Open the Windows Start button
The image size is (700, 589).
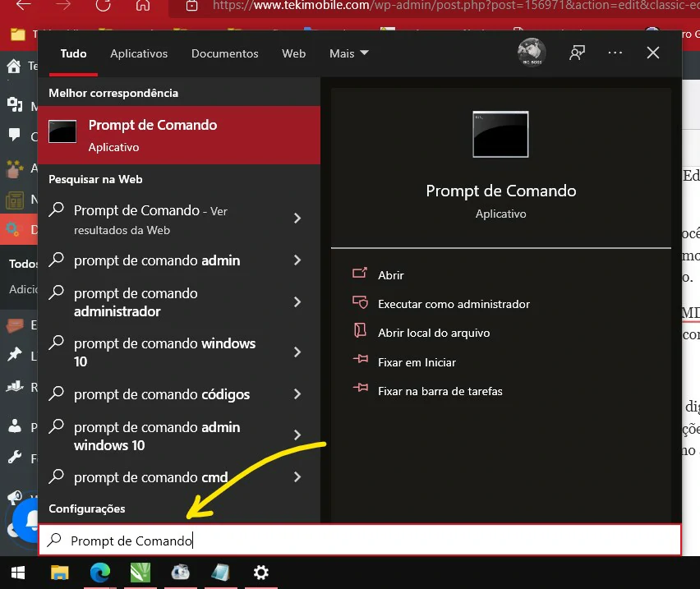(18, 573)
